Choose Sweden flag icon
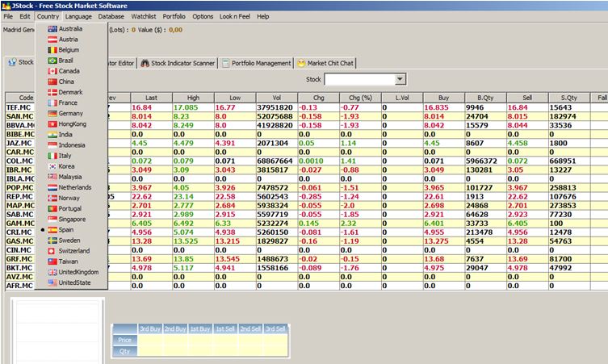608x364 pixels. pyautogui.click(x=52, y=241)
